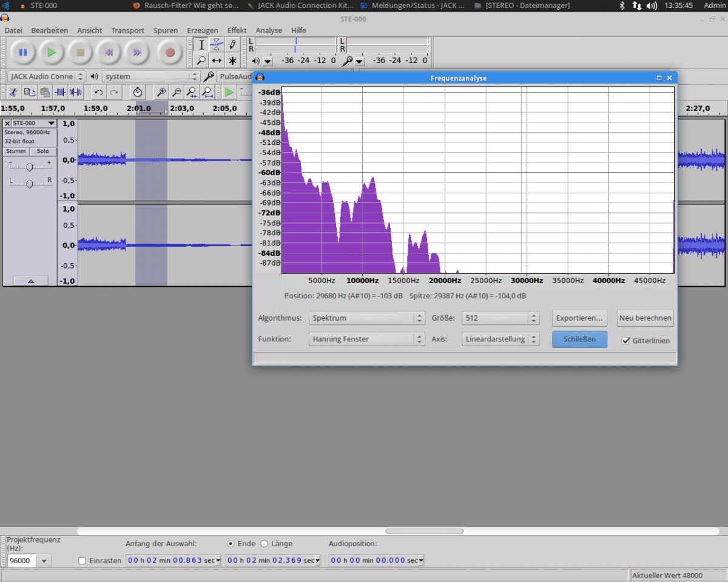
Task: Click the Undo arrow icon
Action: click(x=98, y=92)
